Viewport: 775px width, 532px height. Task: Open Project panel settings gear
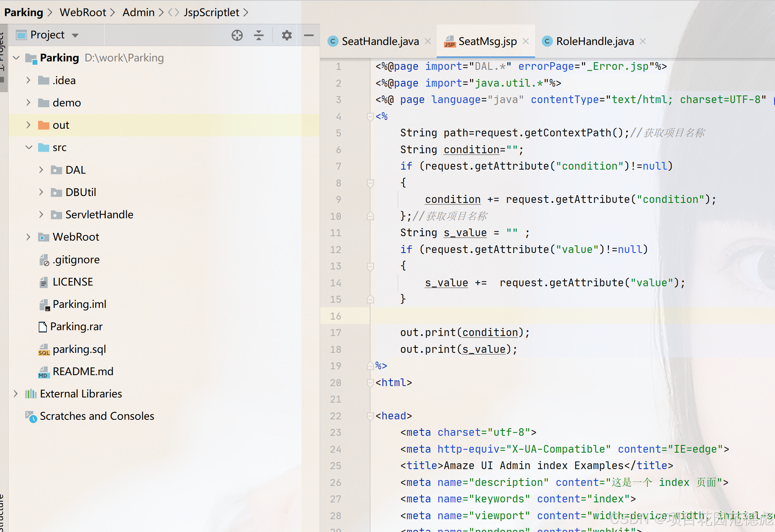pyautogui.click(x=287, y=35)
